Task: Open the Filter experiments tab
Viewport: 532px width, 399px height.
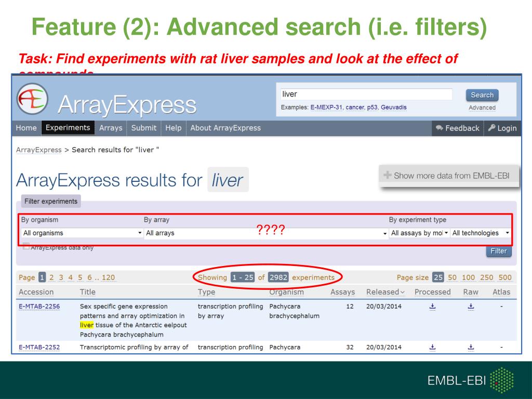Action: [x=51, y=201]
